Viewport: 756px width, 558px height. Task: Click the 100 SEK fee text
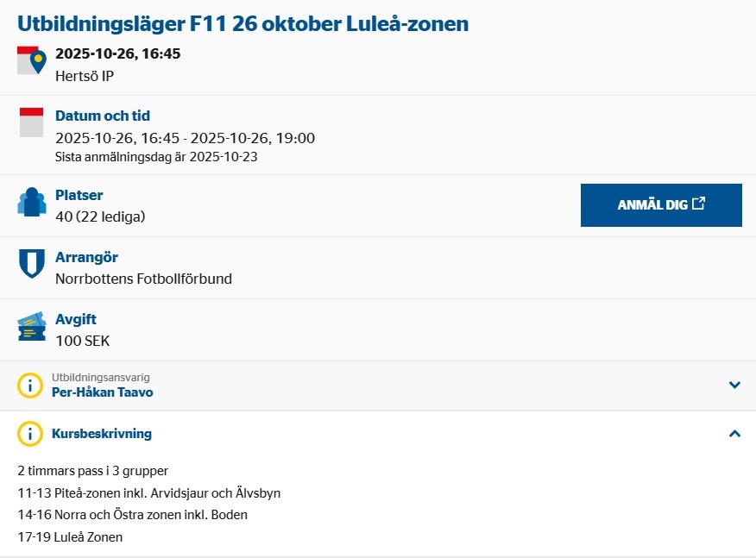pyautogui.click(x=82, y=341)
